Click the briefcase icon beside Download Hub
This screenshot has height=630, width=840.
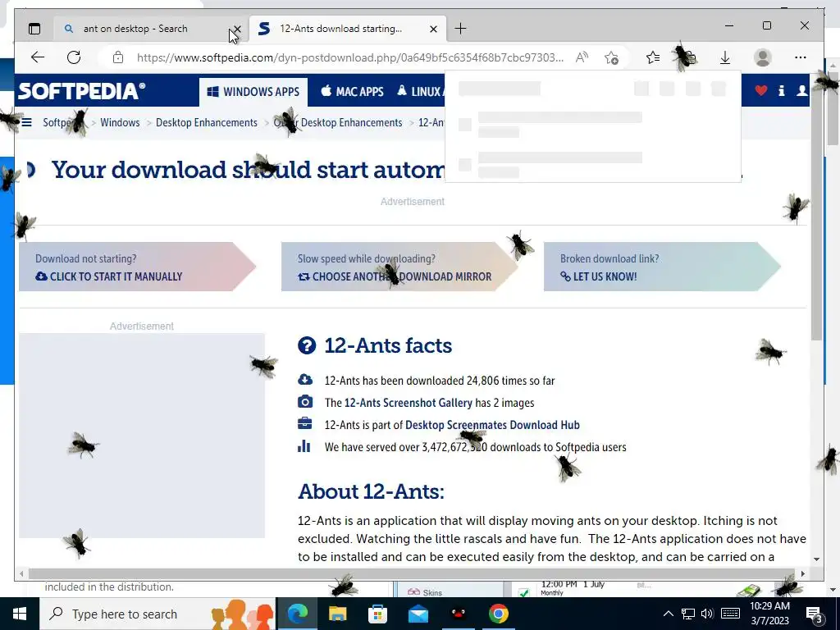point(305,424)
